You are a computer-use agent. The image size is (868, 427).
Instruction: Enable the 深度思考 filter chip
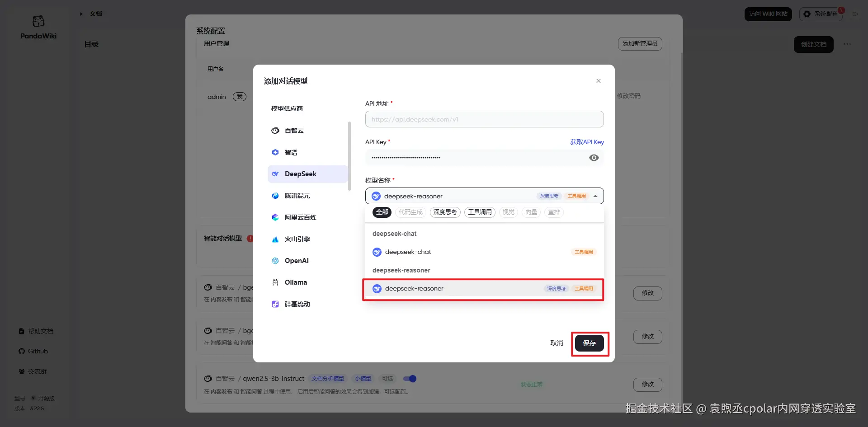445,212
